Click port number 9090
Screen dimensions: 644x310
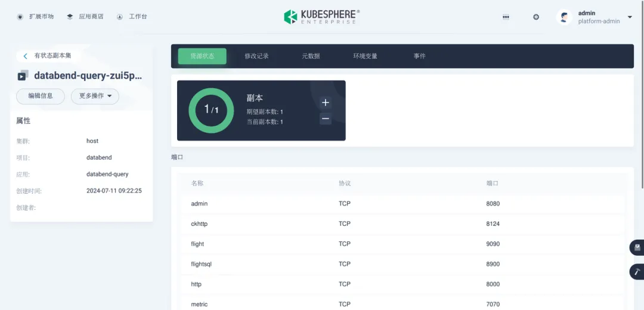click(x=493, y=244)
